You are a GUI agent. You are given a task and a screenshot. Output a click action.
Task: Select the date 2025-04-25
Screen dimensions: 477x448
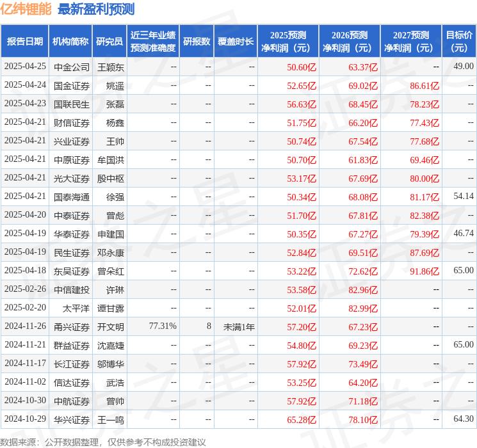[x=25, y=67]
